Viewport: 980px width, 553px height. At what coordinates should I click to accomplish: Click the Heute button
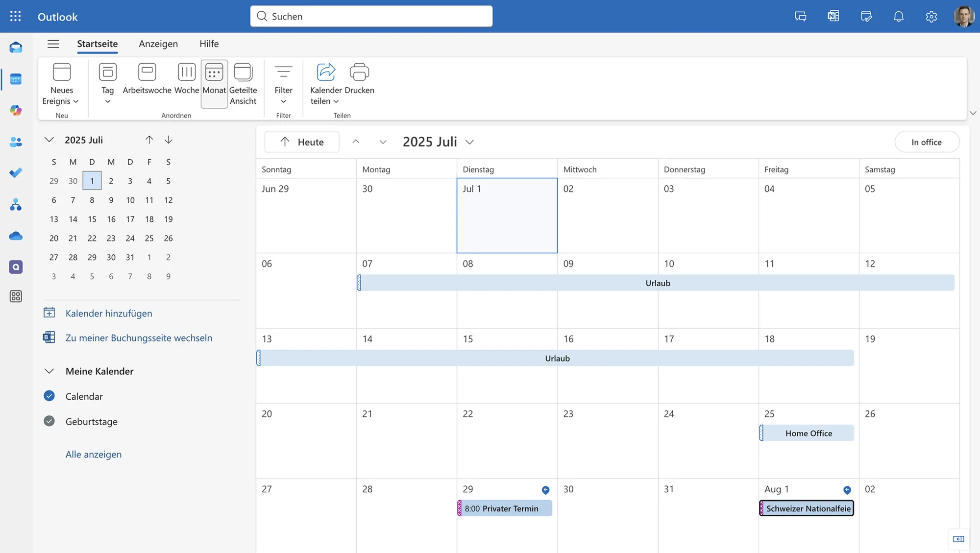tap(302, 142)
